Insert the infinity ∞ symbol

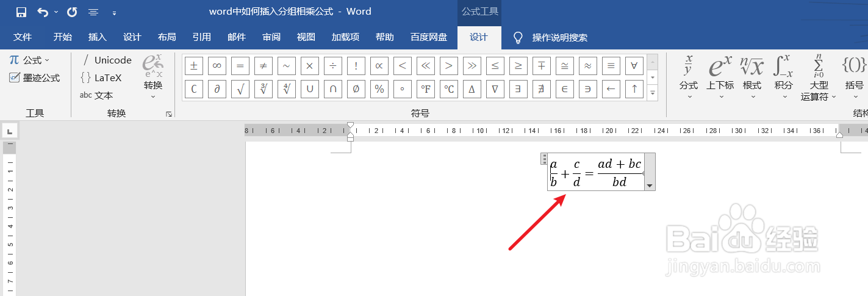pyautogui.click(x=217, y=65)
